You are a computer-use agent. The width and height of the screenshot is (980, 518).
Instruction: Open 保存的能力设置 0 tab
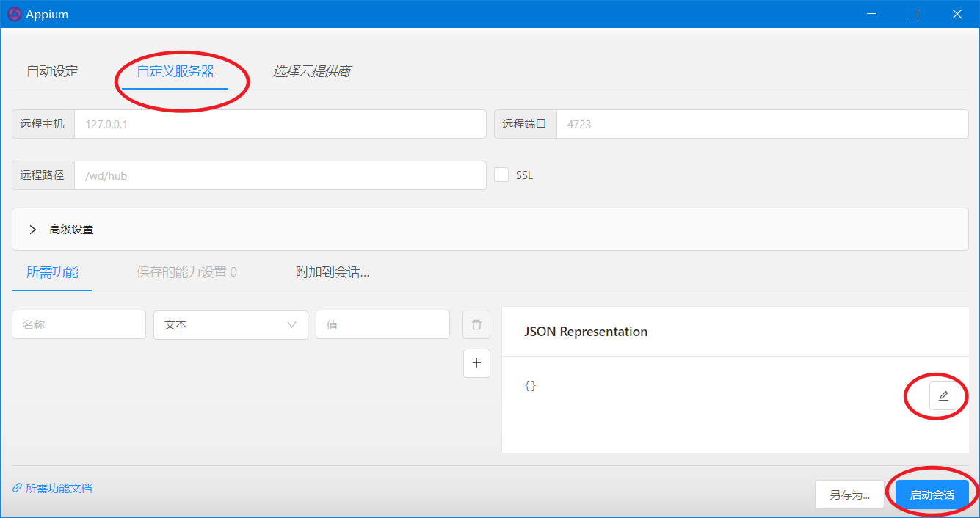click(x=186, y=272)
